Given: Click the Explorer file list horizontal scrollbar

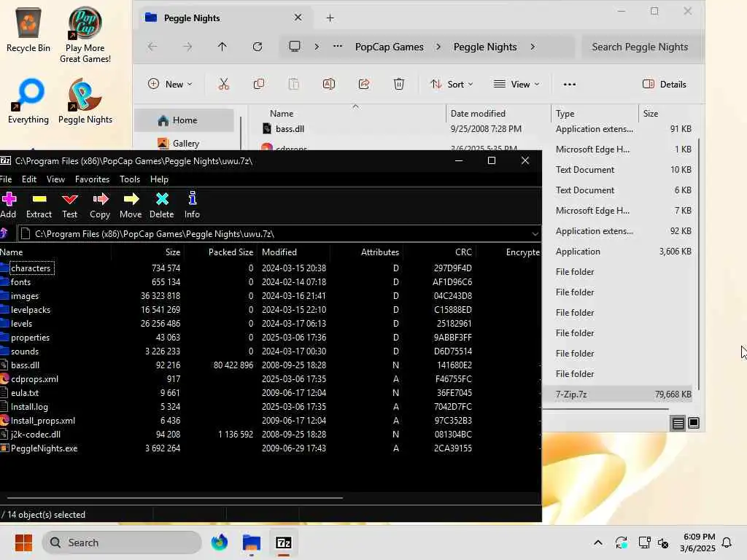Looking at the screenshot, I should 605,408.
